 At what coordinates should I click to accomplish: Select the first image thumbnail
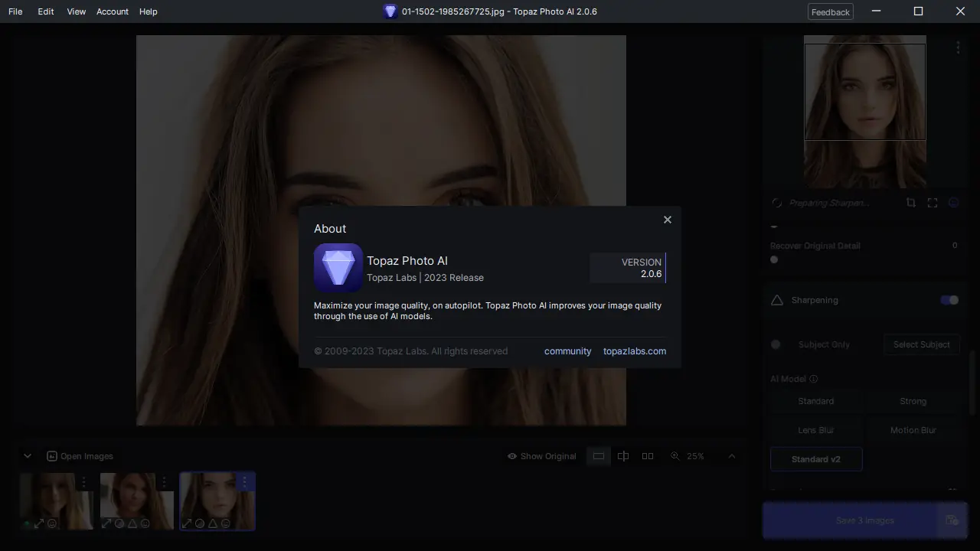point(57,501)
